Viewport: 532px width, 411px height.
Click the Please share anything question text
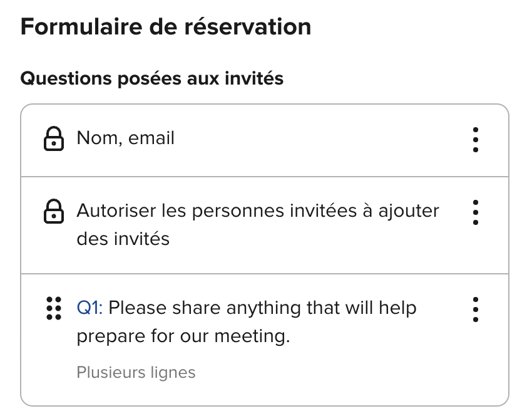[x=247, y=322]
